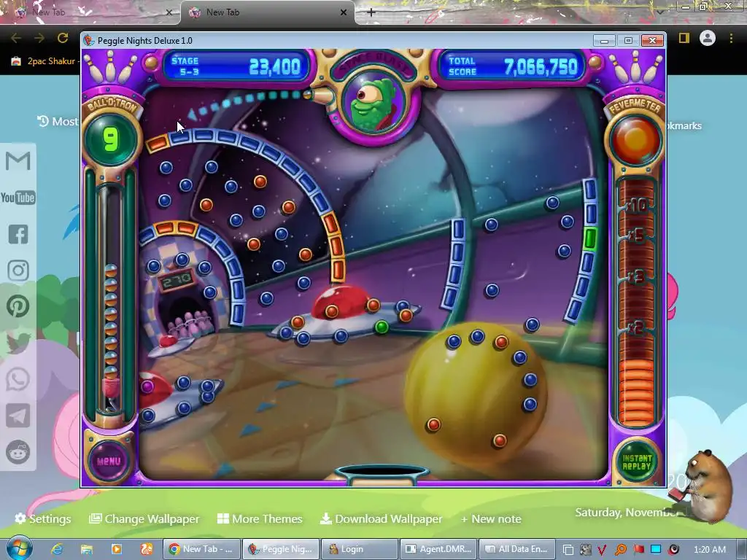Click the STAGE 5-3 label
The width and height of the screenshot is (747, 560).
(185, 66)
